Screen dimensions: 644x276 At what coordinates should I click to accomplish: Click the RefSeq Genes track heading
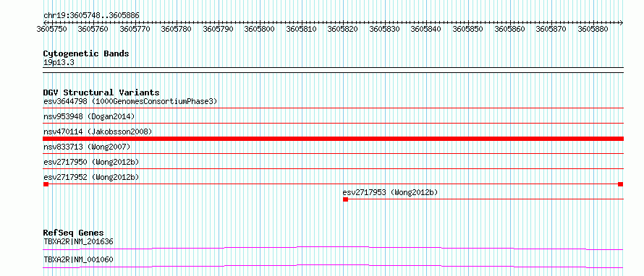[x=73, y=233]
